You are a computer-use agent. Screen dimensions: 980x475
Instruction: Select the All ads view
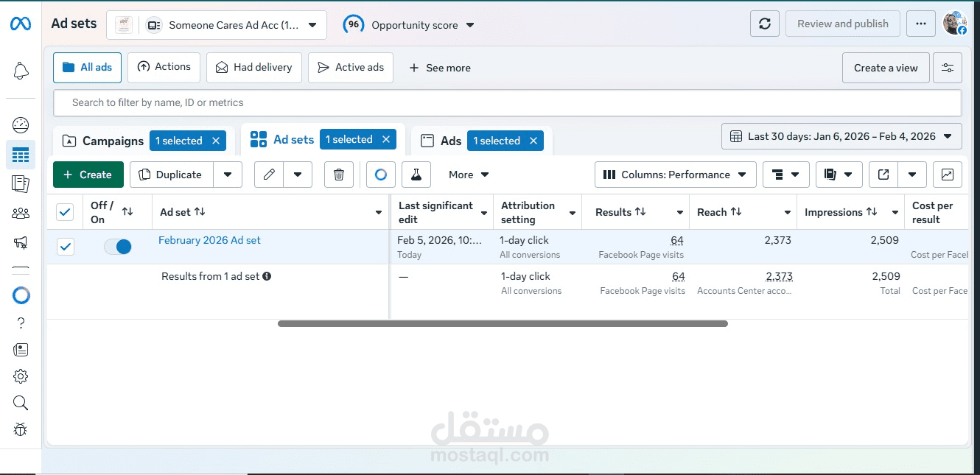point(87,67)
